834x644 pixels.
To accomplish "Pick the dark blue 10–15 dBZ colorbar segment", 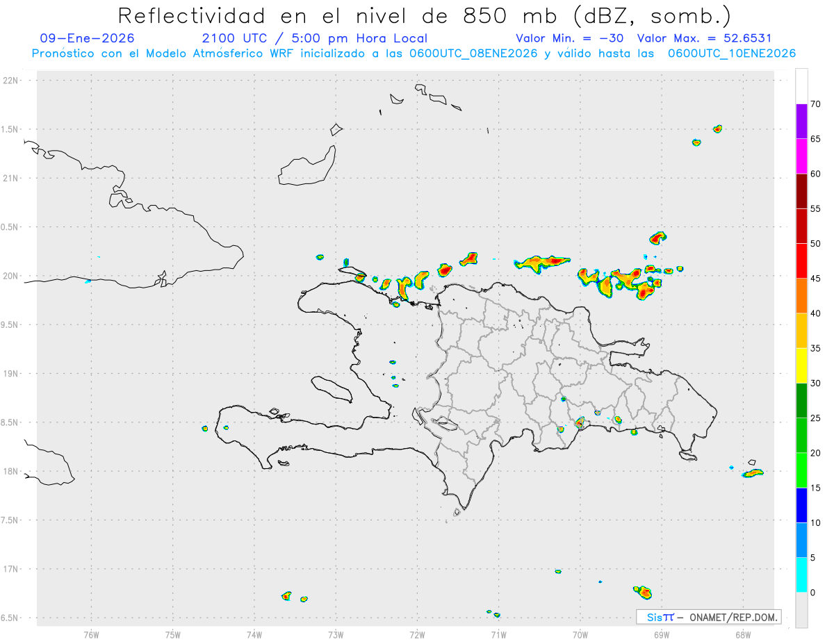I will tap(801, 505).
